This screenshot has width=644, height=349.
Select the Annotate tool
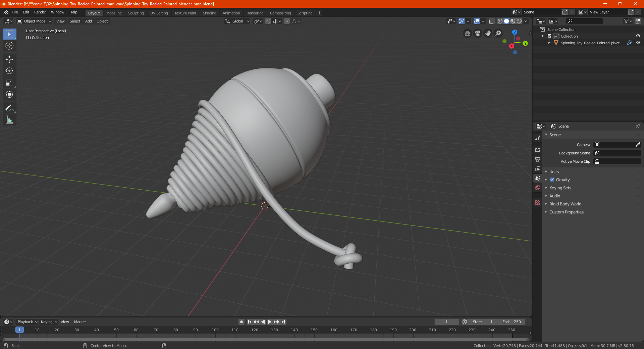coord(9,108)
